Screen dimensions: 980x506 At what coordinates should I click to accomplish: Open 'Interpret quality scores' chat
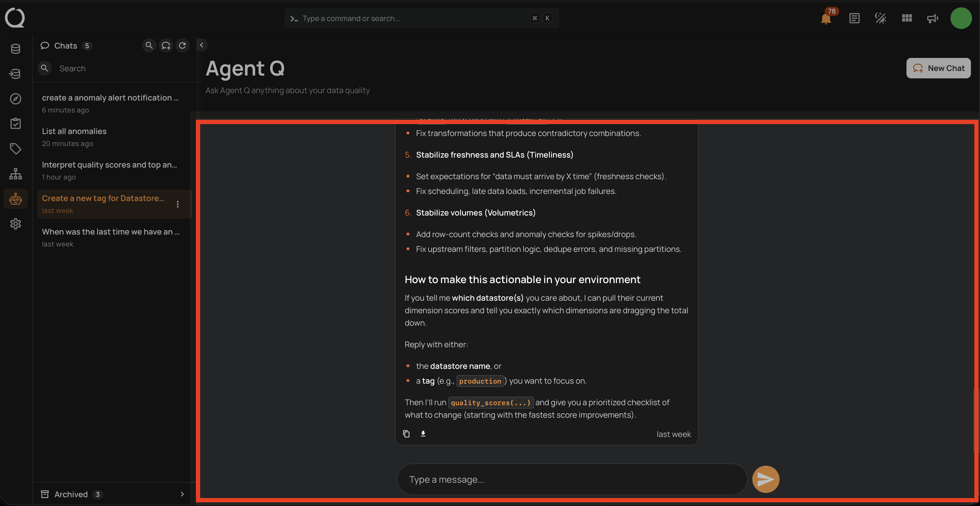[109, 165]
